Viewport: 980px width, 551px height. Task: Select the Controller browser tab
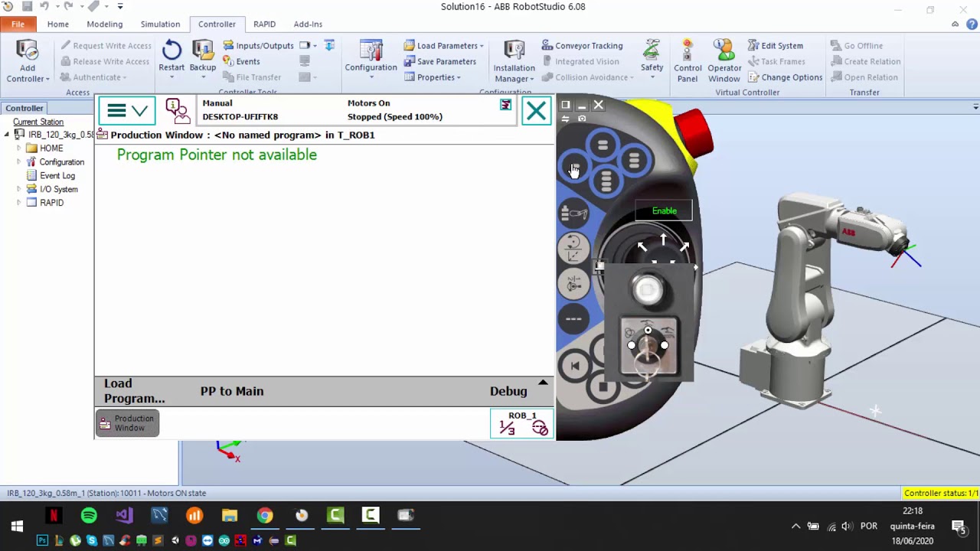click(x=24, y=109)
